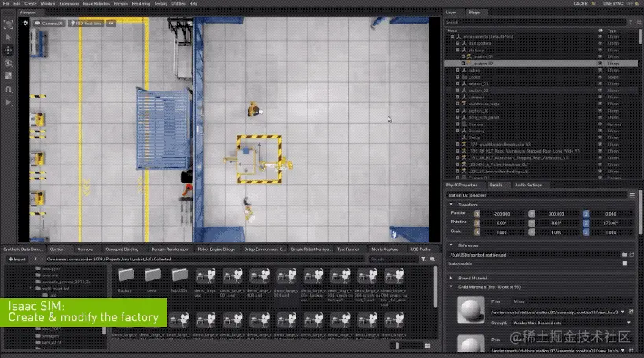Toggle visibility eye for warehouse_large
644x358 pixels.
(x=600, y=104)
